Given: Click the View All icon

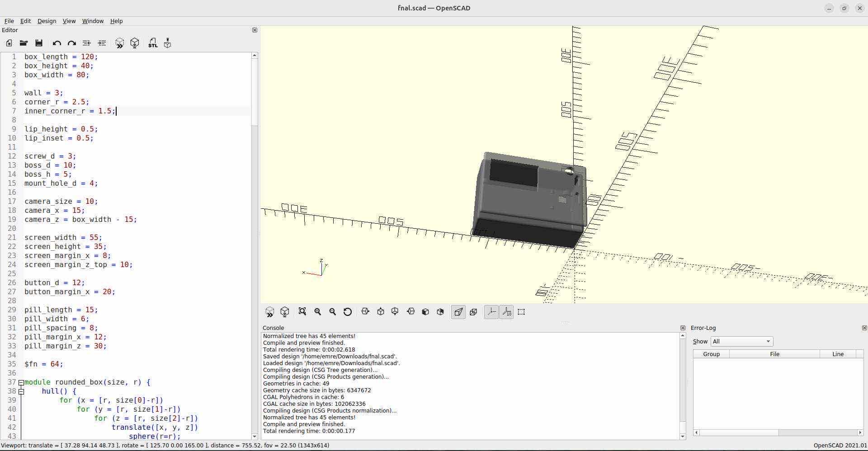Looking at the screenshot, I should 302,312.
